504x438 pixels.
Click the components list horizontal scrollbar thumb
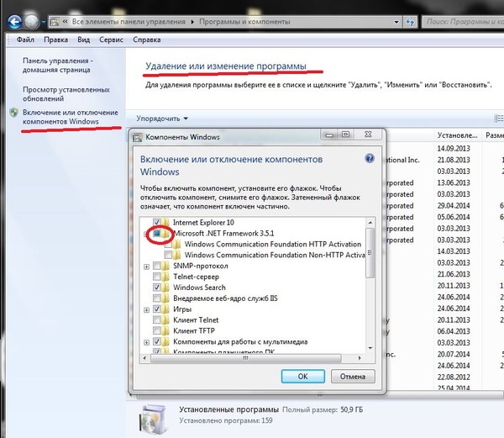tap(245, 358)
